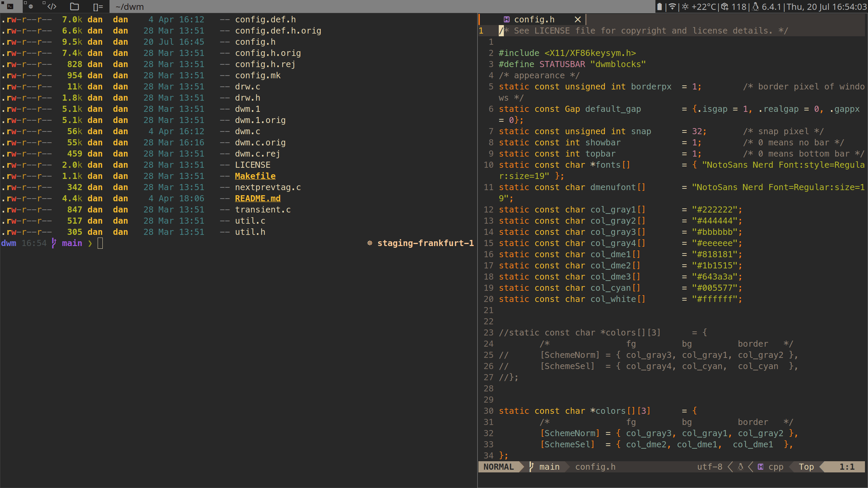The width and height of the screenshot is (868, 488).
Task: Click the package updates box icon
Action: (x=725, y=6)
